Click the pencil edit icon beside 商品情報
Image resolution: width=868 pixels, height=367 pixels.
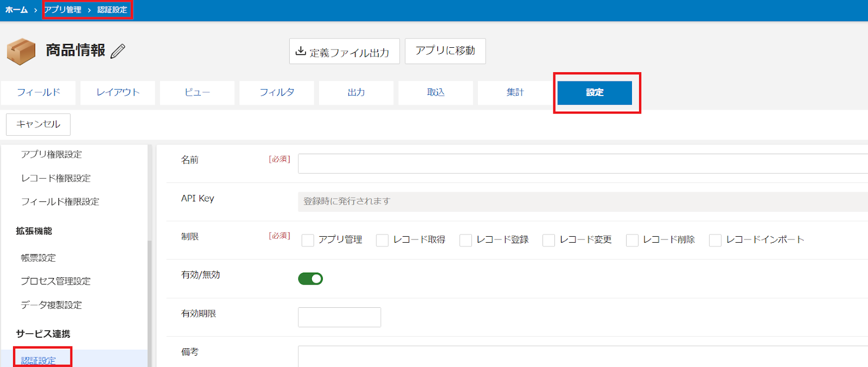[118, 51]
